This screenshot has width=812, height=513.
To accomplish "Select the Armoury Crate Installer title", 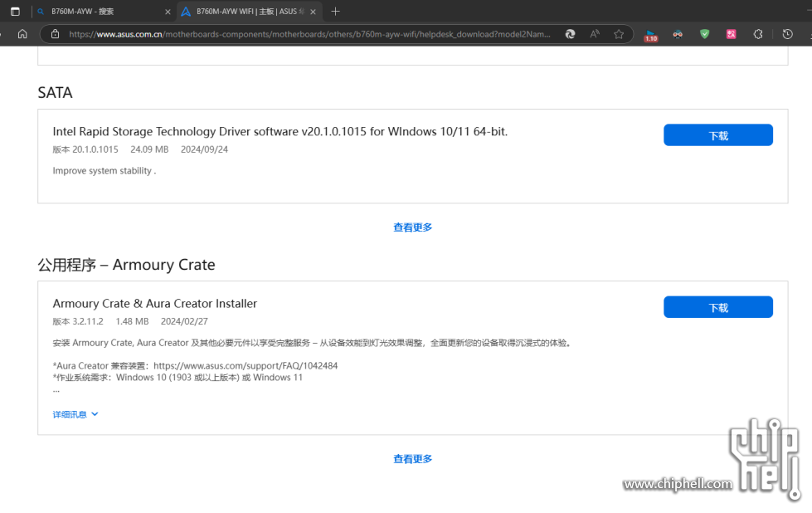I will click(155, 304).
